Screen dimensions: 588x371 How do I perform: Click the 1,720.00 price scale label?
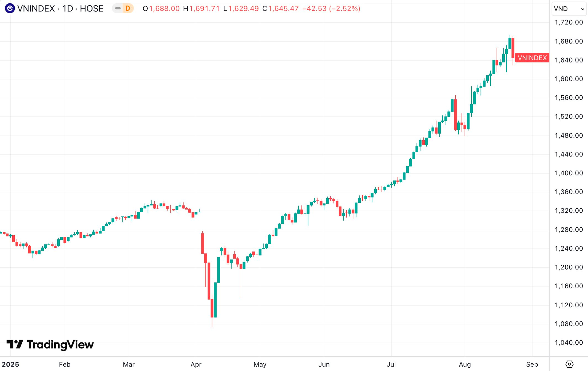click(569, 22)
